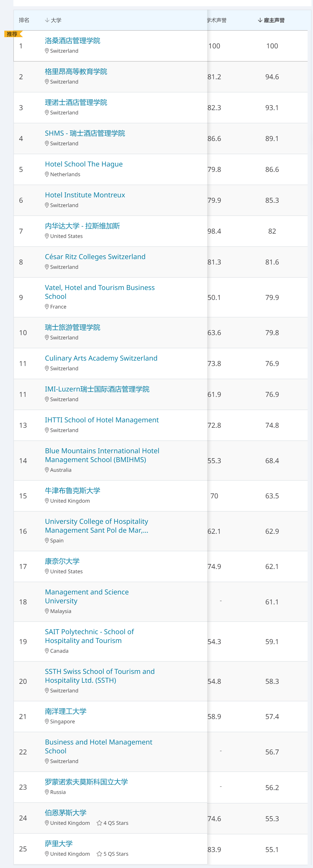Select Culinary Arts Academy Switzerland link

[101, 358]
